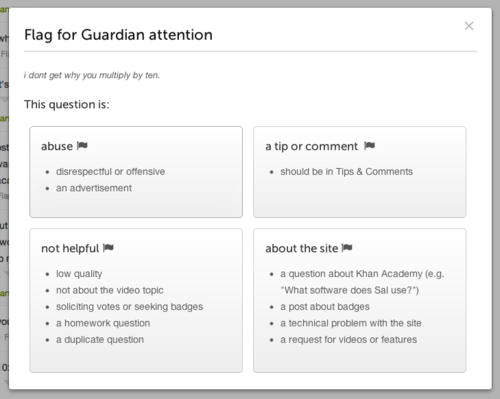The image size is (500, 399).
Task: Click not about the video topic
Action: click(110, 290)
